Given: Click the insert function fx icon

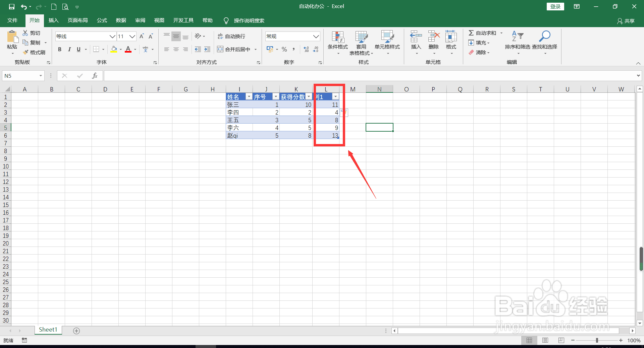Looking at the screenshot, I should coord(95,76).
